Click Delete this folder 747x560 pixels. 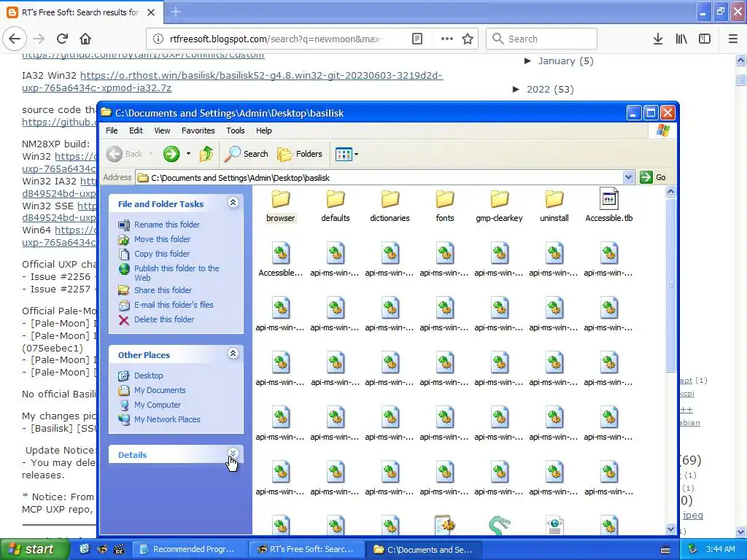click(x=164, y=319)
